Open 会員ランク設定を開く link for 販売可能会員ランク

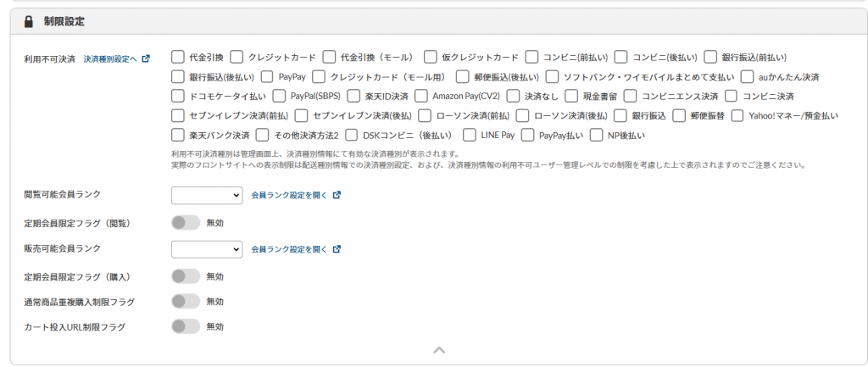(290, 249)
